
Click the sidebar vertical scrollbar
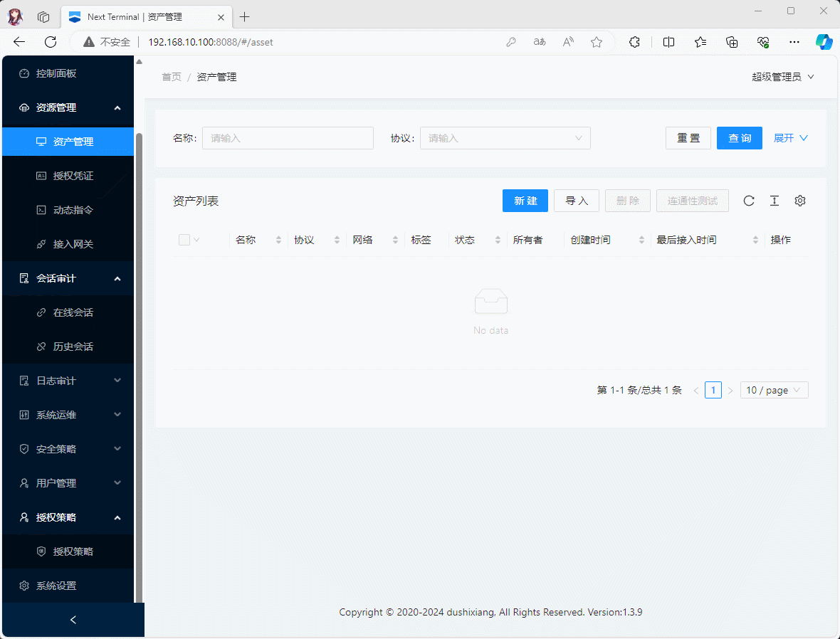[x=140, y=356]
